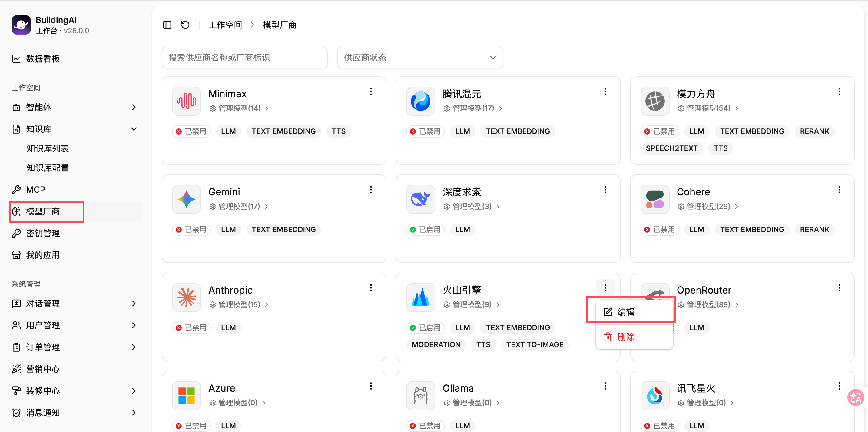The image size is (868, 432).
Task: Open the 讯飞星火 card's three-dot menu
Action: 839,386
